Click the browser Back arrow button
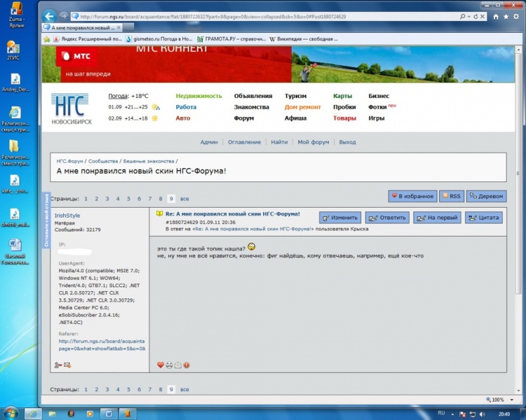526x420 pixels. pos(48,16)
